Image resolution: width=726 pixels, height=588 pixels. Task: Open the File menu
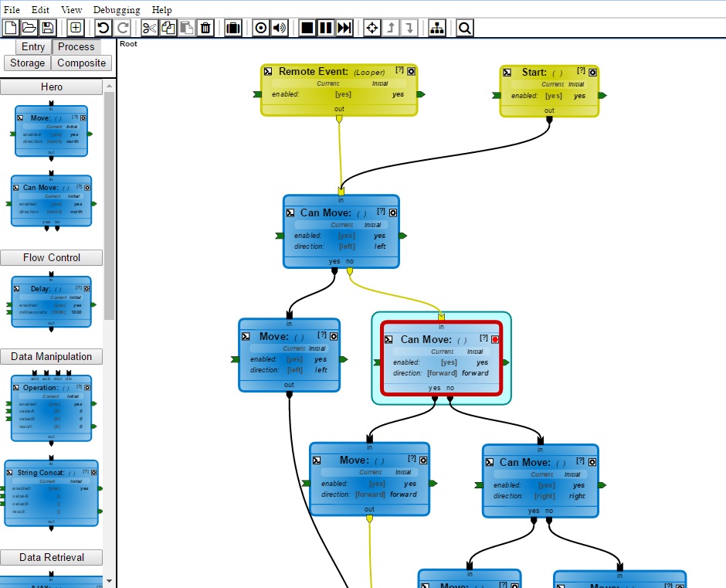(12, 10)
